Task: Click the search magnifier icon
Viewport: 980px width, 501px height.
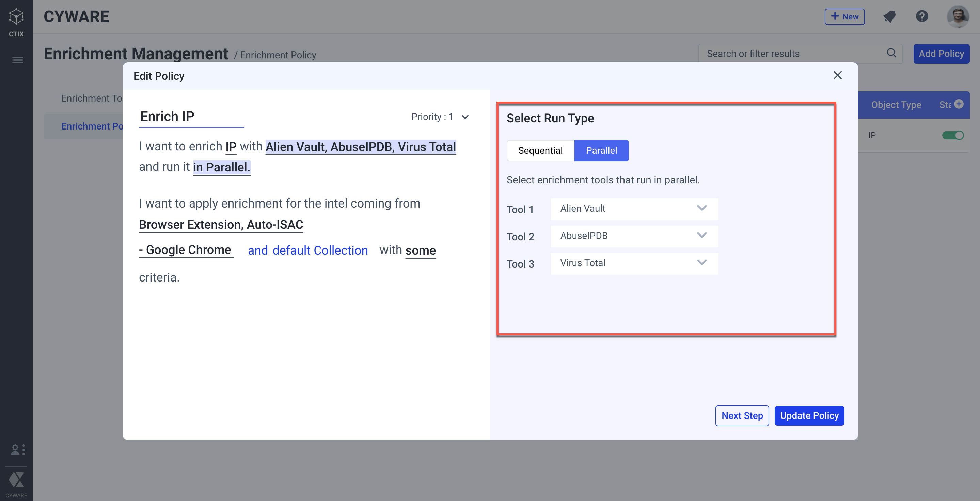Action: [891, 53]
